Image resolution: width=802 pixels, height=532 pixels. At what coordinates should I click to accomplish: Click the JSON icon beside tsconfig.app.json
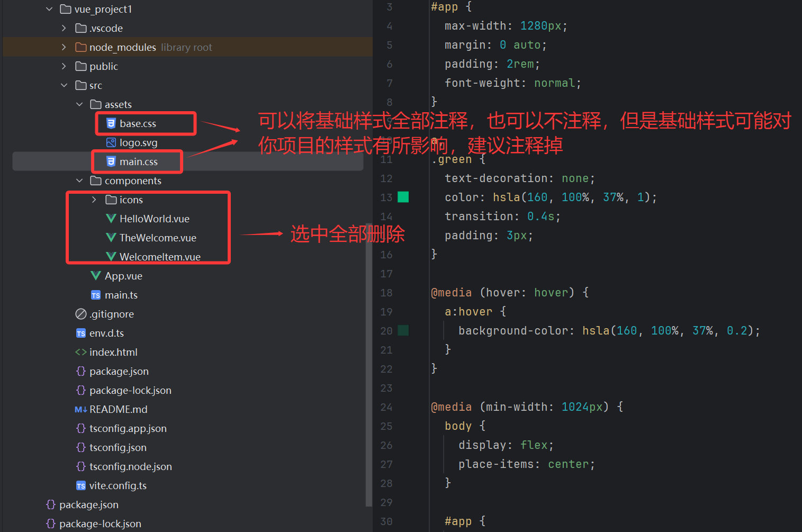pos(81,428)
